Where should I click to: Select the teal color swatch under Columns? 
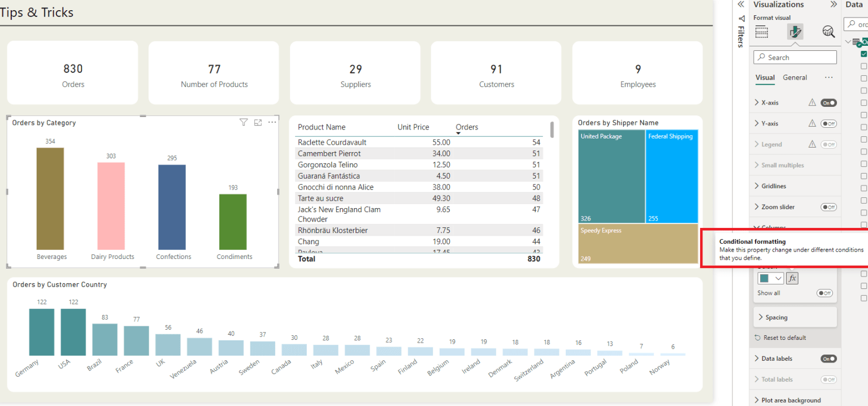click(x=766, y=278)
